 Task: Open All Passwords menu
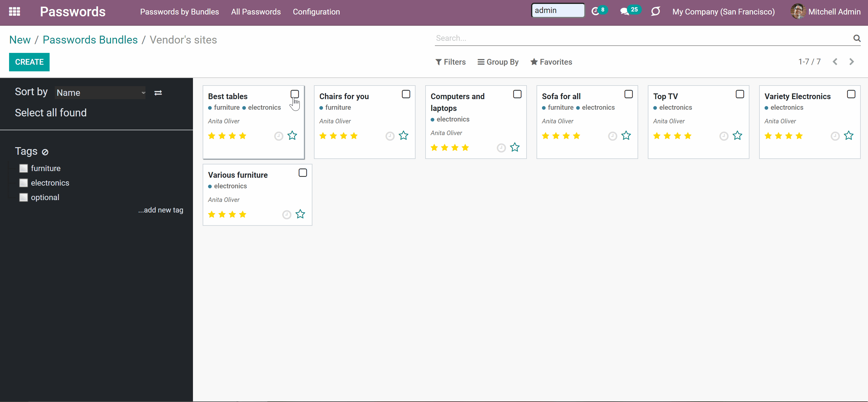coord(256,12)
